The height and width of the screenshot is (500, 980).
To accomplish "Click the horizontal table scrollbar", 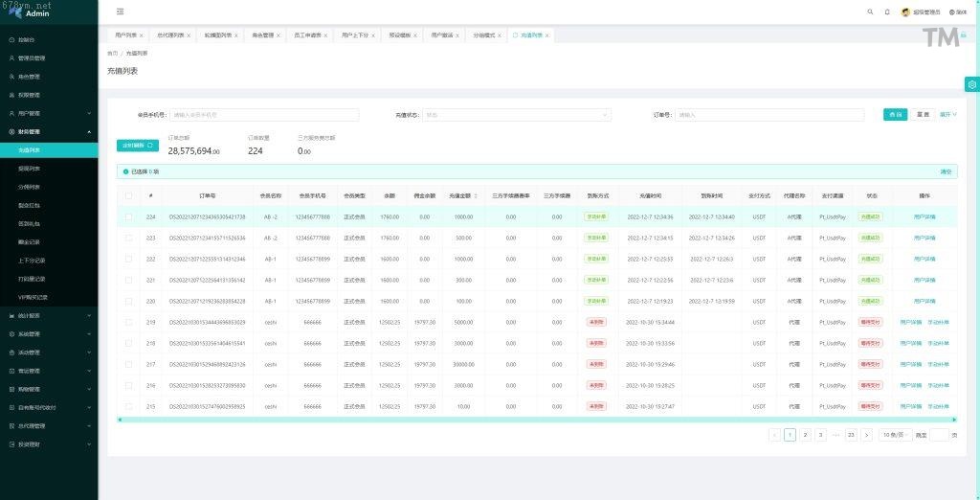I will tap(536, 419).
